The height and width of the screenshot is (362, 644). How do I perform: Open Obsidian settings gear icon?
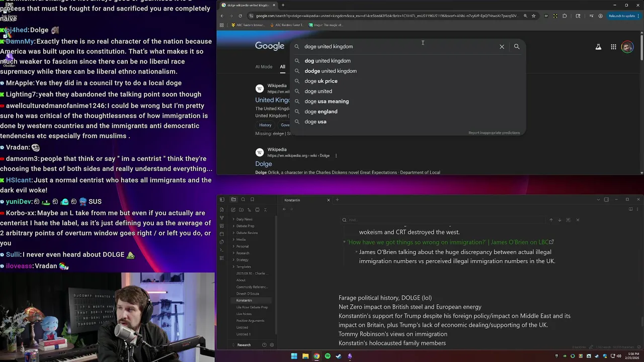272,345
